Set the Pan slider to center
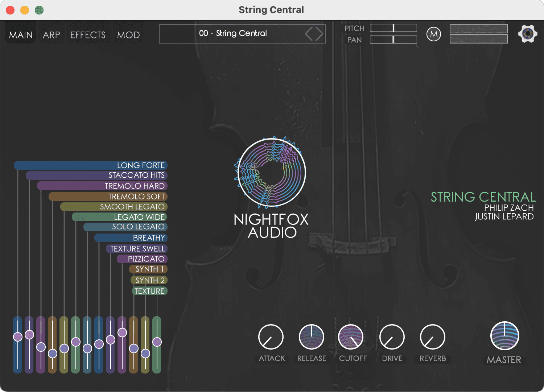544x392 pixels. click(393, 40)
